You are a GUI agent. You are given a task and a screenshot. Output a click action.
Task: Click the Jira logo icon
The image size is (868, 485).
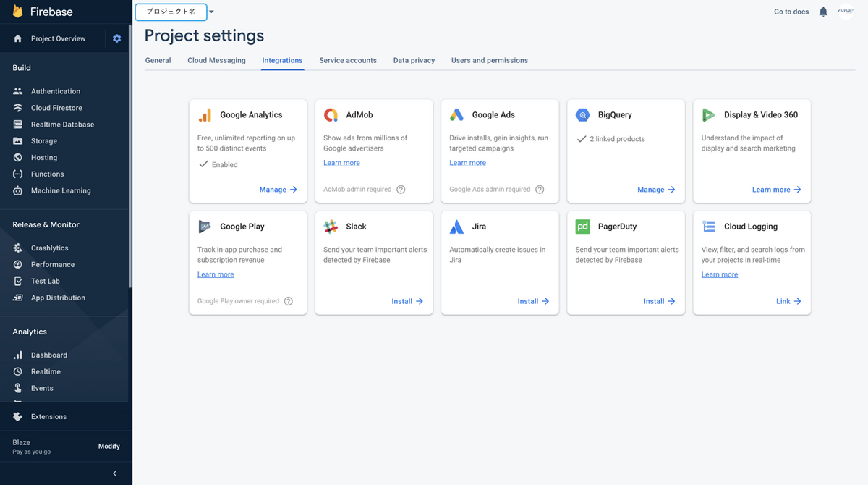point(456,227)
